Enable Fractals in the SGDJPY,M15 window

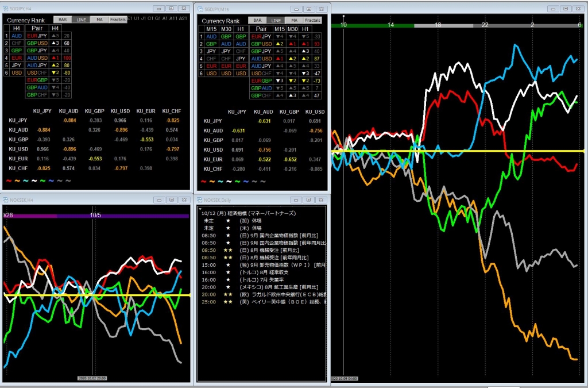pos(313,20)
